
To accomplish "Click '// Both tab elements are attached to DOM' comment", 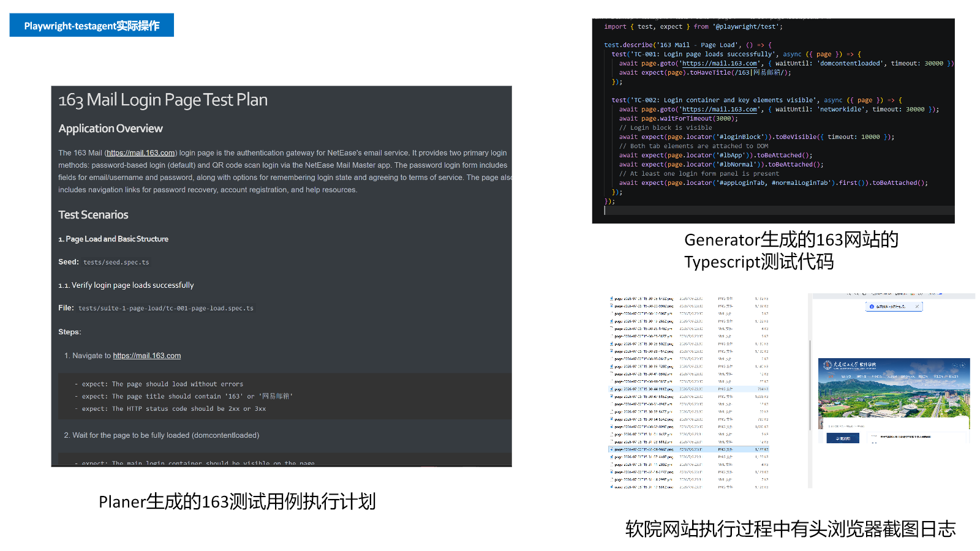I will click(x=693, y=146).
